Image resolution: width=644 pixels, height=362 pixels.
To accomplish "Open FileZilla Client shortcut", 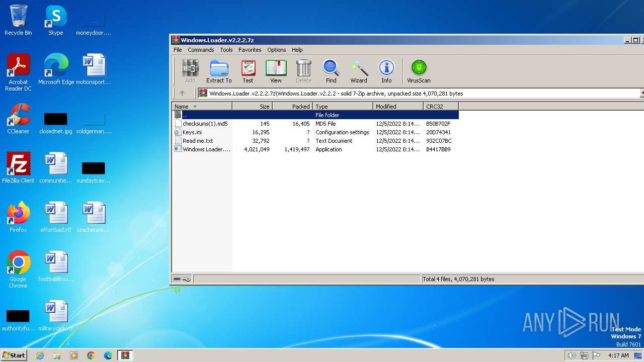I will tap(18, 168).
